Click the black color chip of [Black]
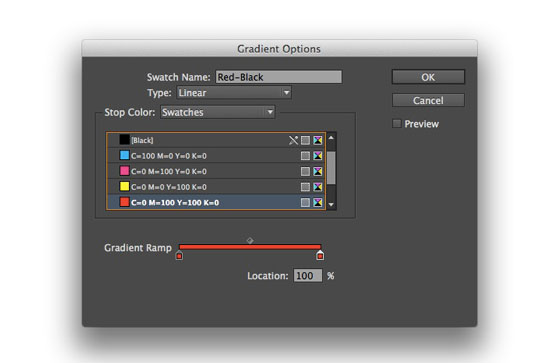The height and width of the screenshot is (363, 550). click(x=124, y=140)
